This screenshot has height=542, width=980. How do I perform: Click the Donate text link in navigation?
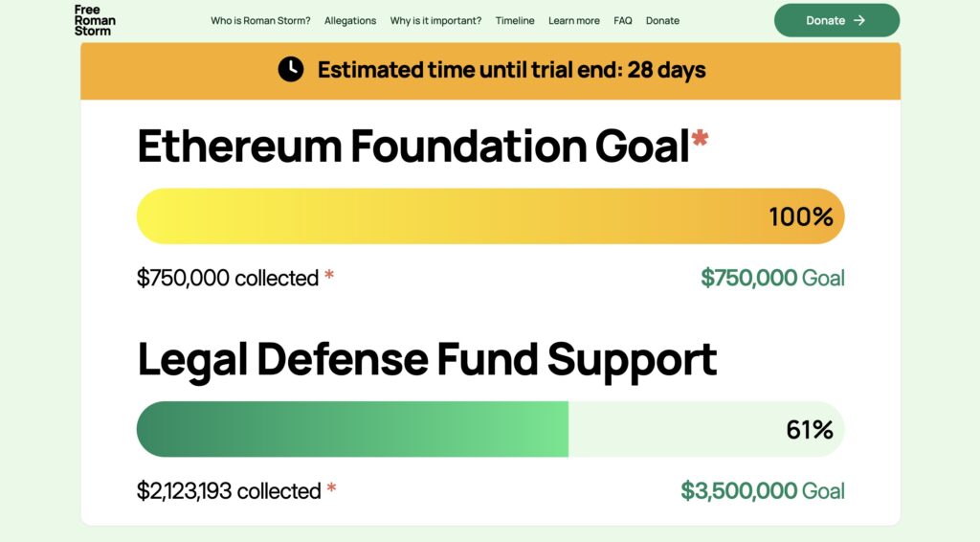click(x=662, y=21)
